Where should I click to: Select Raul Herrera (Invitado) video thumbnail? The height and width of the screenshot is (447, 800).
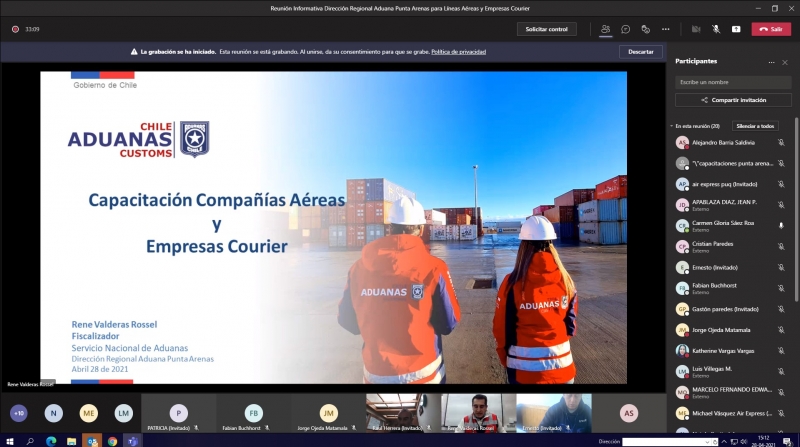click(403, 413)
